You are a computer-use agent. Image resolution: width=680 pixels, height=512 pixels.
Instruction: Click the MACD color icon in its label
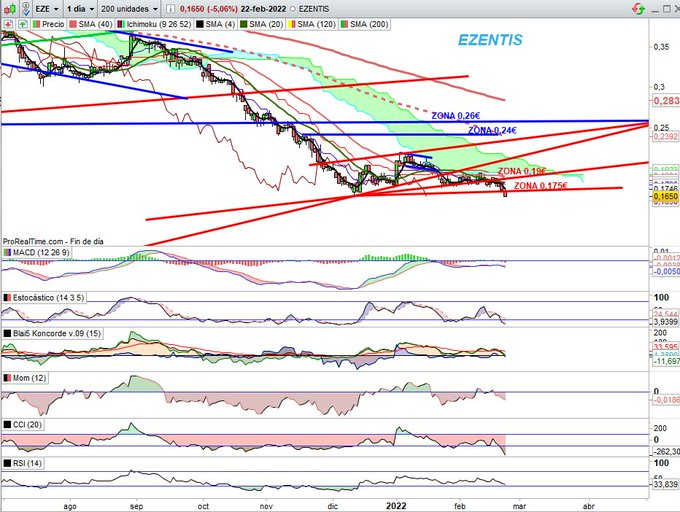pyautogui.click(x=7, y=252)
